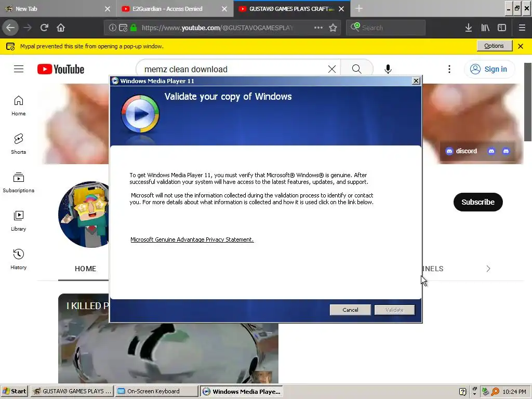Click the help question-mark tray icon
Viewport: 532px width, 399px height.
[462, 392]
